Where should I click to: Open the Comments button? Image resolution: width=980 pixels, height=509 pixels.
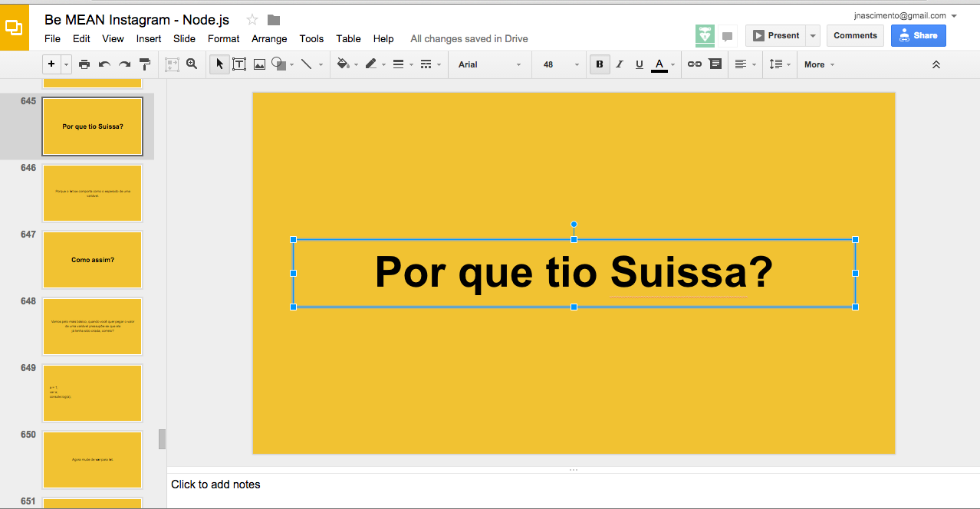pyautogui.click(x=855, y=35)
